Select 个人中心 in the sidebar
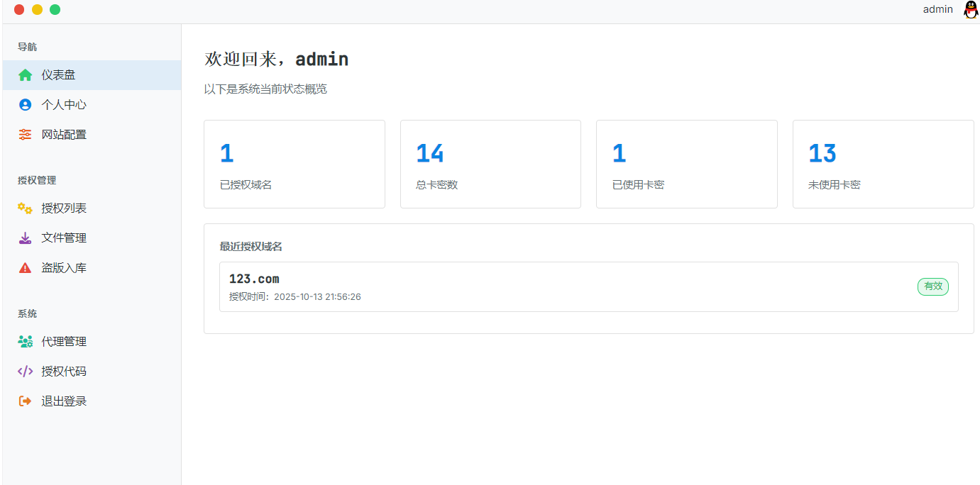This screenshot has height=485, width=980. click(x=64, y=104)
